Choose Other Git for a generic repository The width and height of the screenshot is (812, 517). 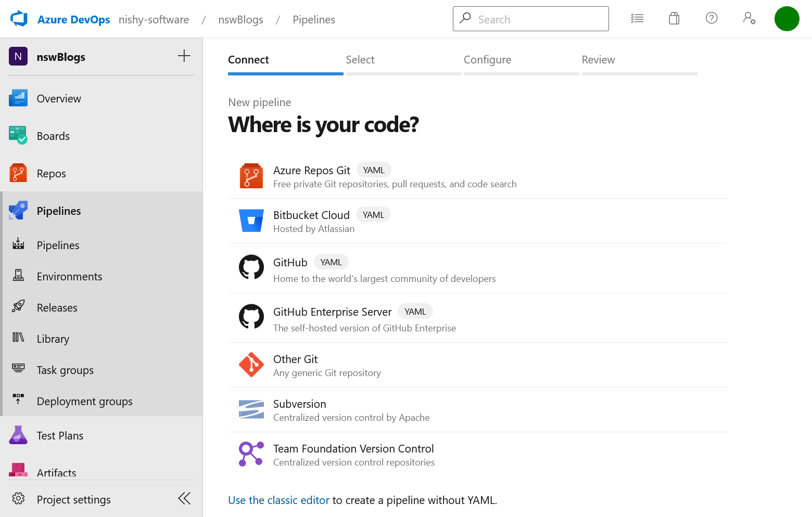[295, 359]
